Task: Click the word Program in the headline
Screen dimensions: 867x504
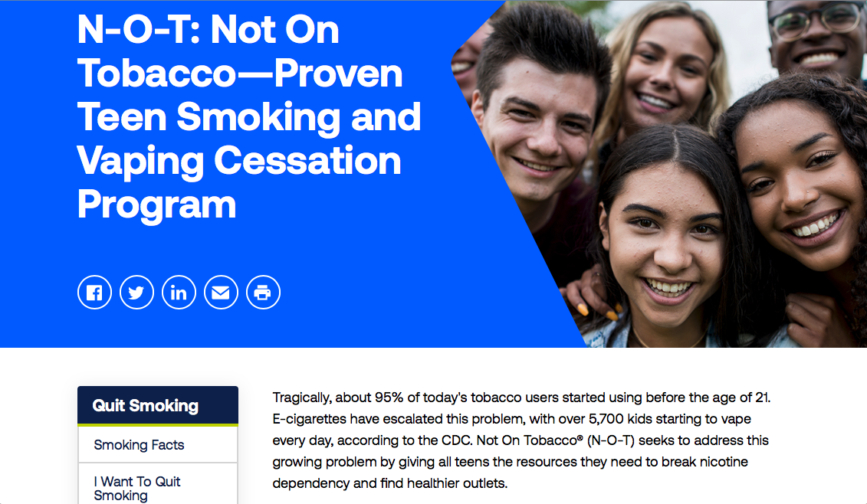Action: pos(156,205)
